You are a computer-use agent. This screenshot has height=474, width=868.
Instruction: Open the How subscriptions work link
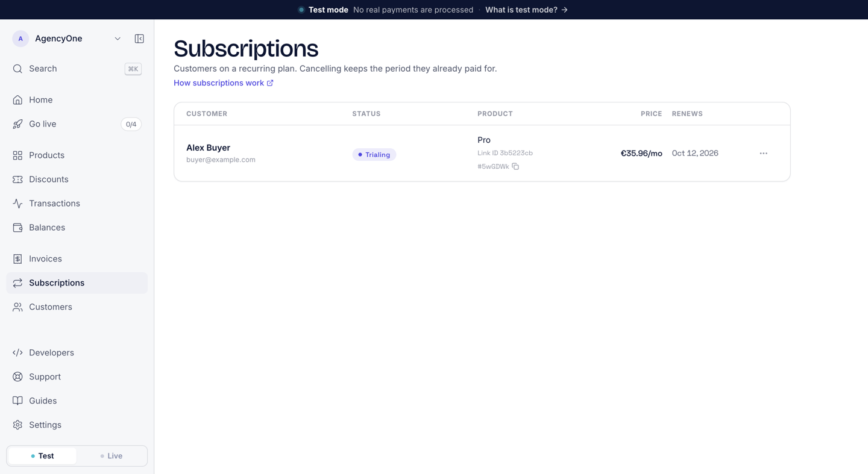224,83
